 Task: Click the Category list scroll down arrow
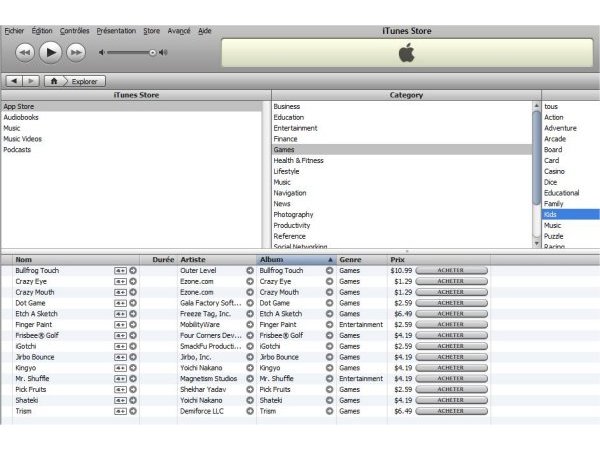[x=536, y=243]
